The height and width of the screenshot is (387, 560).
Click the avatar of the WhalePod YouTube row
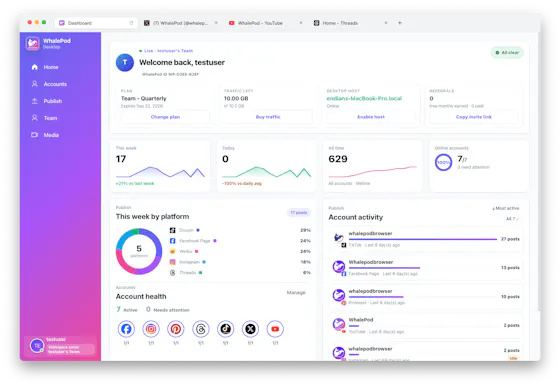[x=339, y=324]
